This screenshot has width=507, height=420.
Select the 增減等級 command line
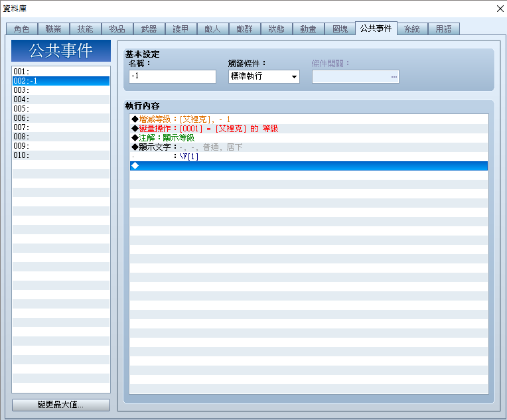(309, 119)
